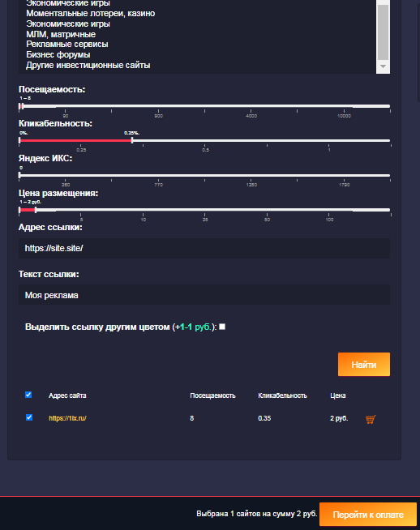Image resolution: width=420 pixels, height=530 pixels.
Task: Click the category list scrollbar thumb
Action: tap(383, 32)
